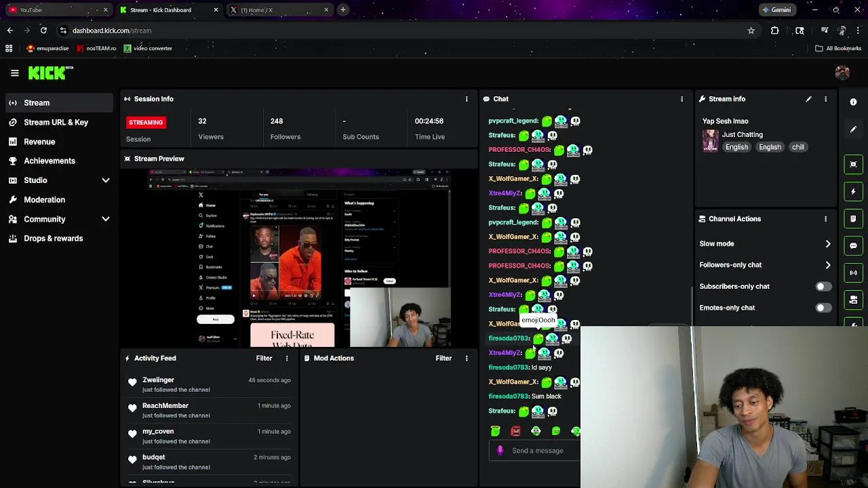Click the info icon in right rail
Image resolution: width=868 pixels, height=488 pixels.
[853, 102]
